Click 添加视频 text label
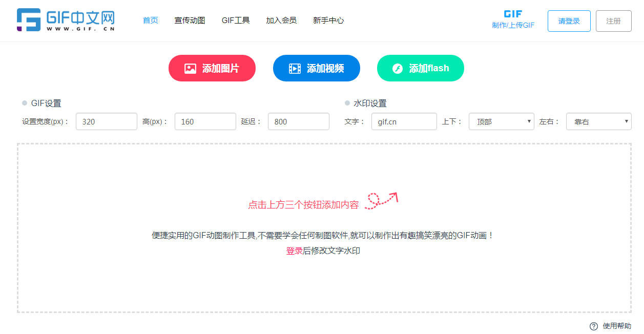The height and width of the screenshot is (334, 644). coord(325,68)
